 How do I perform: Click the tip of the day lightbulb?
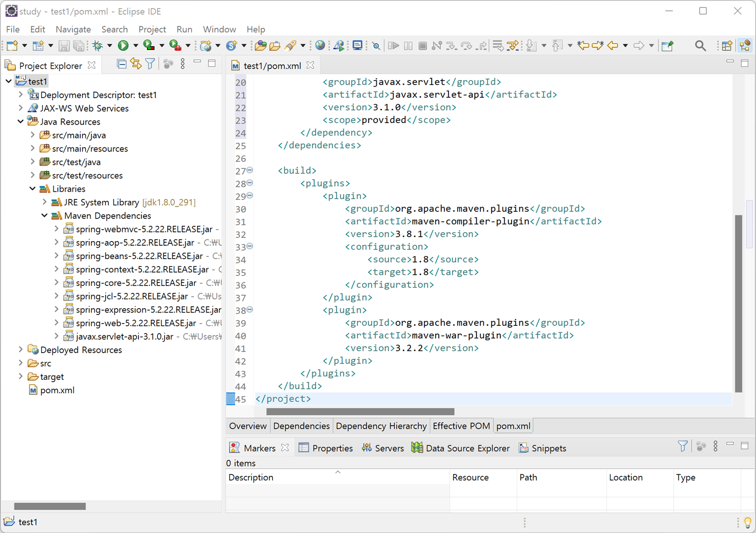click(x=748, y=523)
